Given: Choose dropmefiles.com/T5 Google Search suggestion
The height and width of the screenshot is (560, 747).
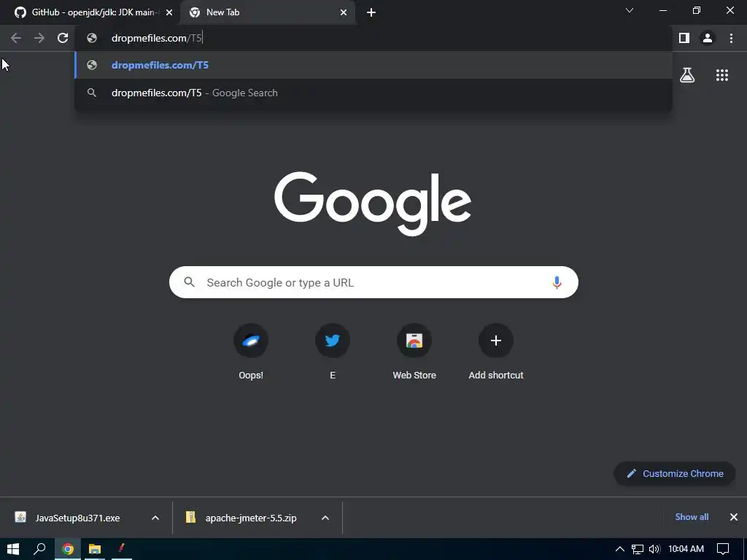Looking at the screenshot, I should (373, 93).
